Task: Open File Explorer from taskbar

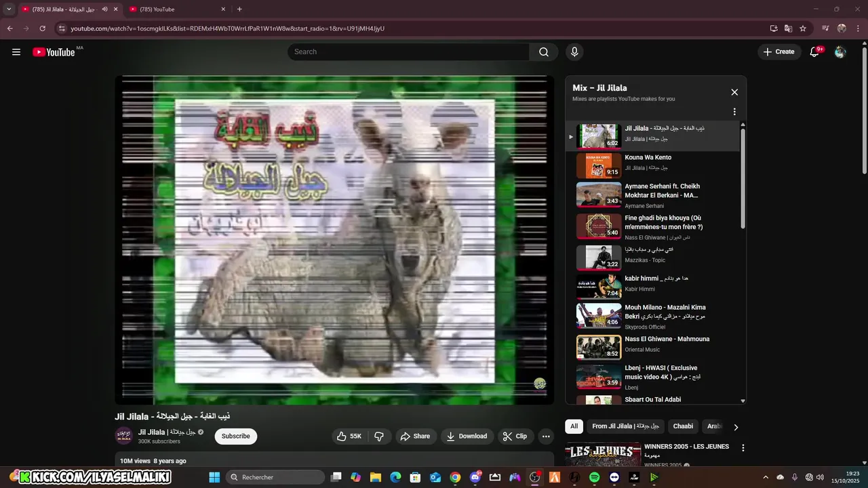Action: pos(375,477)
